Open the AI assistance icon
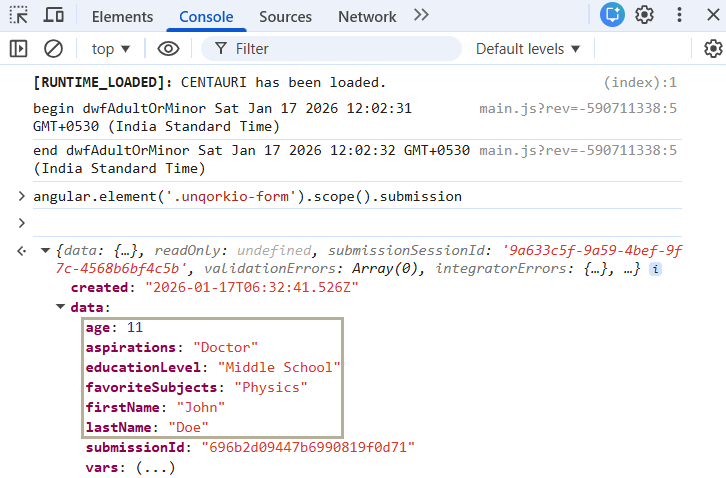Image resolution: width=726 pixels, height=478 pixels. pyautogui.click(x=612, y=15)
